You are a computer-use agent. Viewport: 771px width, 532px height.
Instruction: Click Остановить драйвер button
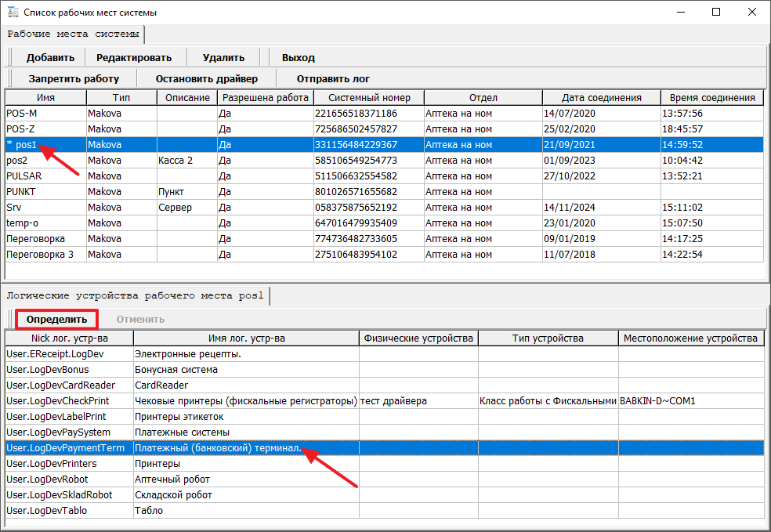(x=206, y=78)
